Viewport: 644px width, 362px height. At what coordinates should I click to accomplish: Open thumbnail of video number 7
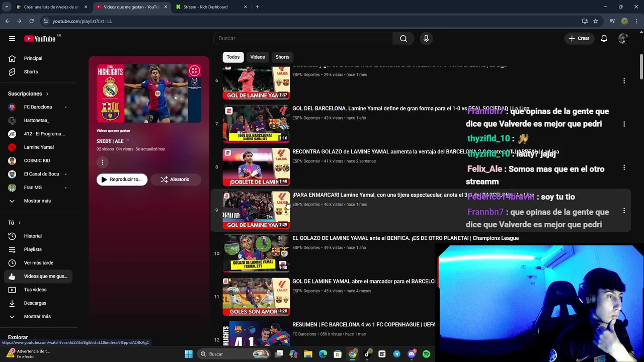point(256,124)
